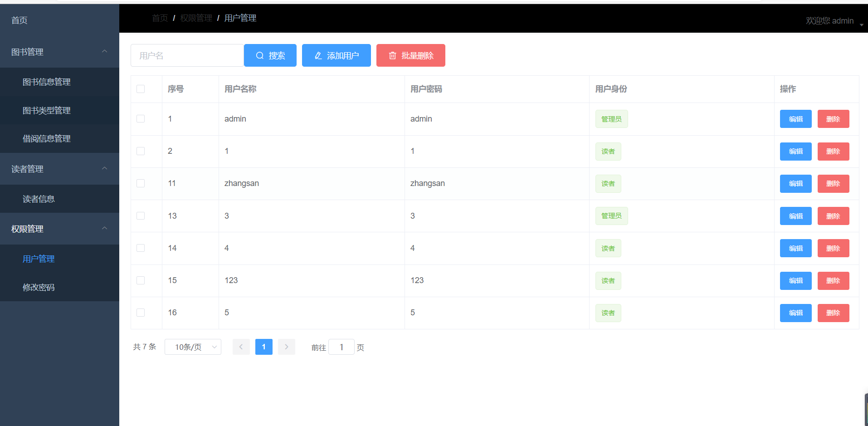Click the 批量删除 button
The image size is (868, 426).
[411, 55]
